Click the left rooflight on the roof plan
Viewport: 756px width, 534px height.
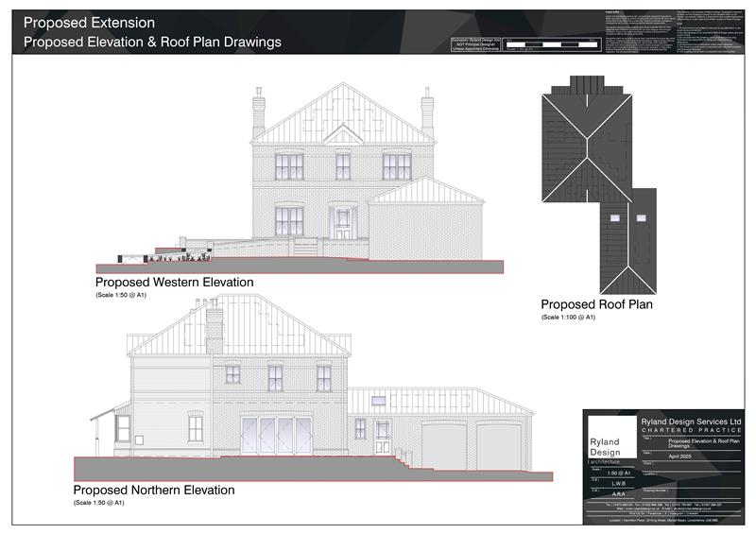click(615, 218)
